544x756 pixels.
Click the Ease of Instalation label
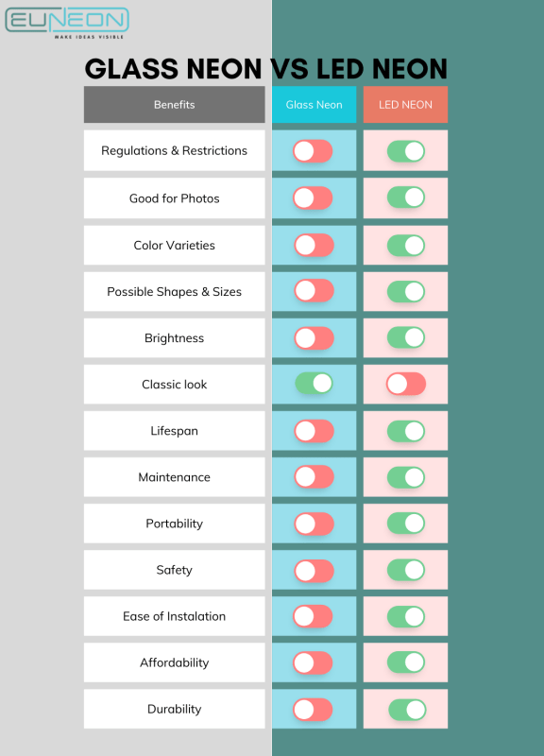[175, 616]
